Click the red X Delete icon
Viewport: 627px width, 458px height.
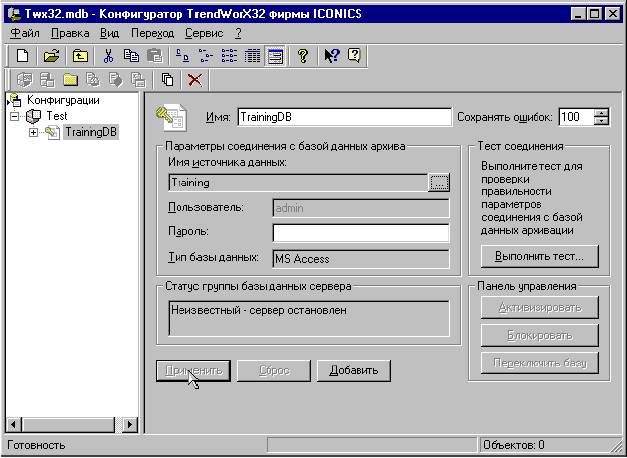click(195, 80)
